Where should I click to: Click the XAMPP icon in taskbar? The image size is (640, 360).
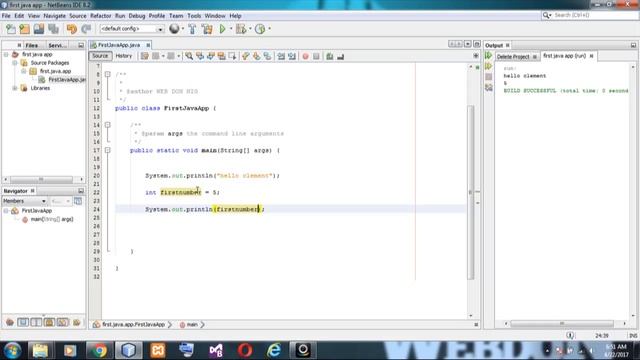158,350
